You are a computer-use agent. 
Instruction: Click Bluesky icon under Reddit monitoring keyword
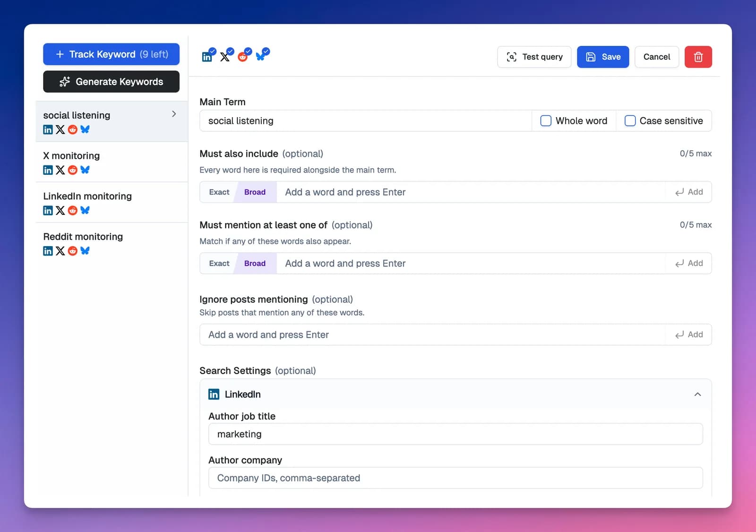pos(85,251)
